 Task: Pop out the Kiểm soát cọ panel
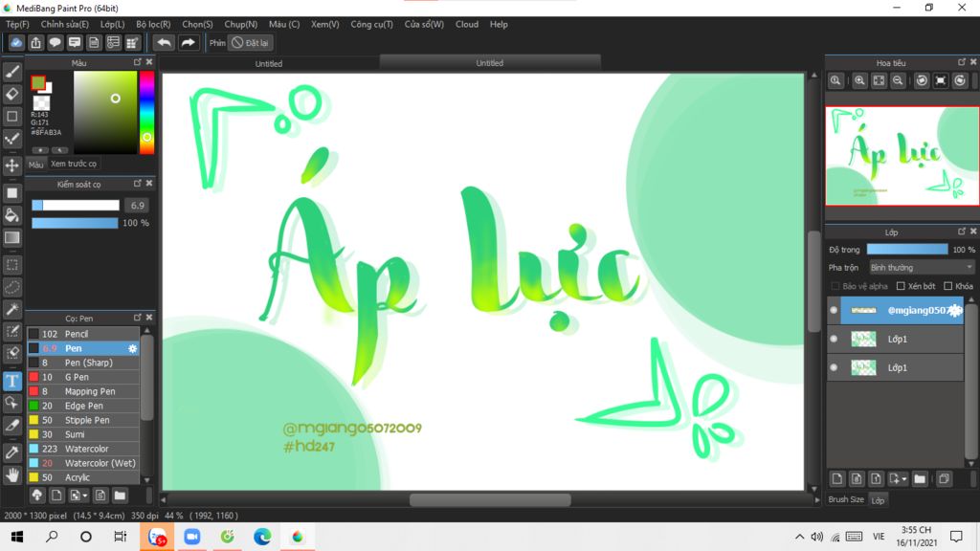[x=138, y=184]
